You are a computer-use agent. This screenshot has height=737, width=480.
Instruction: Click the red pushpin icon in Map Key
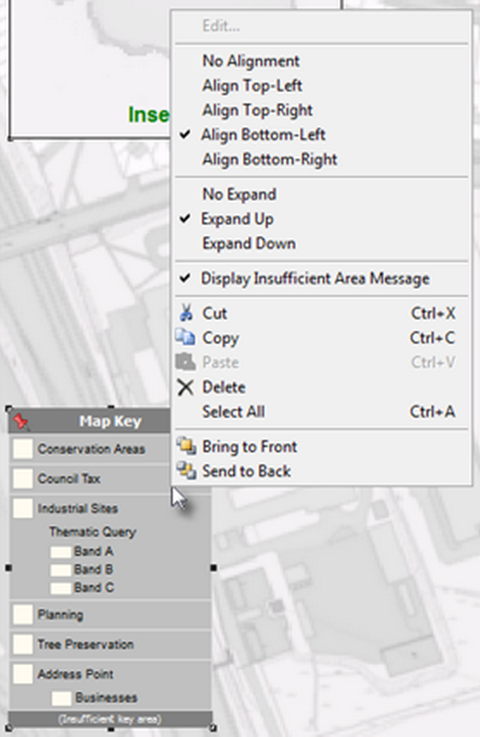tap(21, 422)
